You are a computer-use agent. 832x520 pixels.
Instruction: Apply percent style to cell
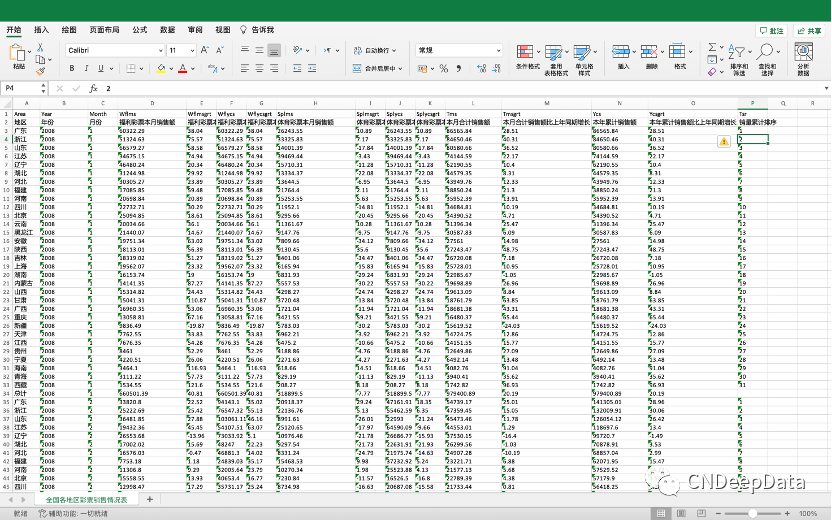[x=444, y=68]
